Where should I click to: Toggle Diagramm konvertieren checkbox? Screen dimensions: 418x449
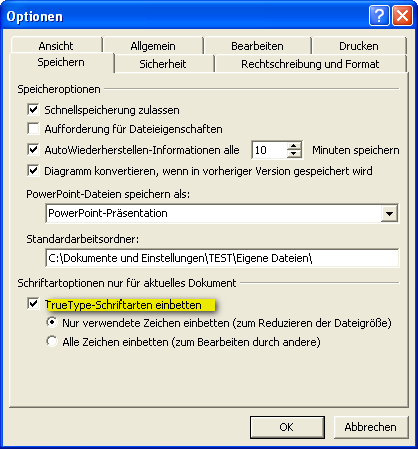pos(33,171)
